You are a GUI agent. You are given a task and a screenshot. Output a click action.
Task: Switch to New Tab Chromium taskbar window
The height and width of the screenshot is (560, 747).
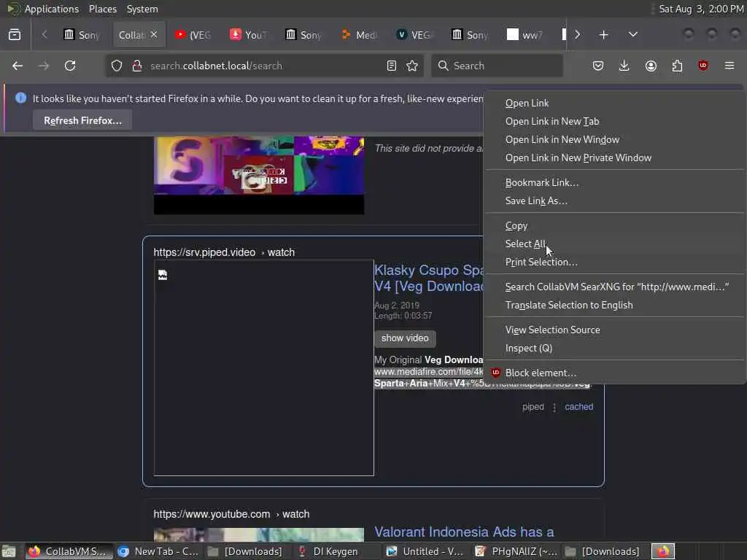[x=160, y=551]
